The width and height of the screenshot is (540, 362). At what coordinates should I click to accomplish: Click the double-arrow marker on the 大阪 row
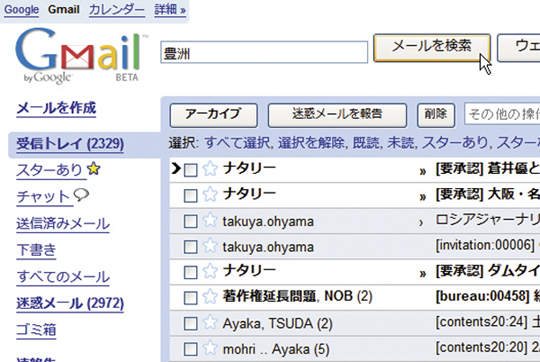[x=423, y=197]
